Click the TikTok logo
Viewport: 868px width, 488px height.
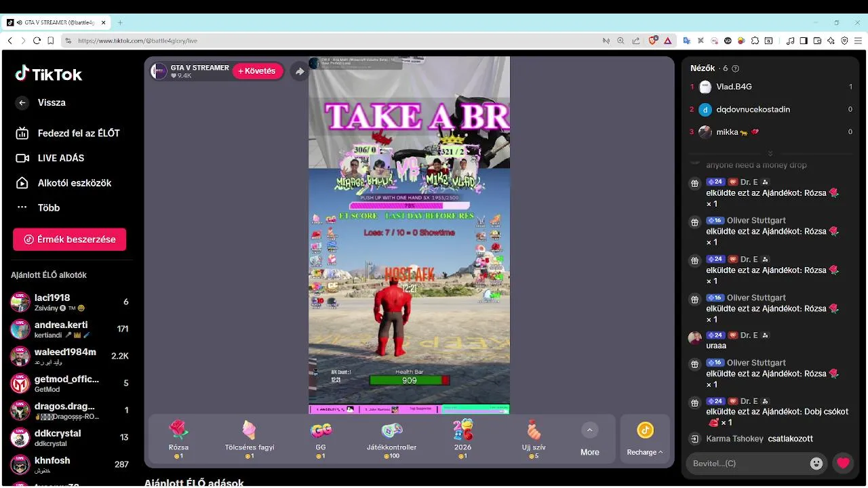click(x=49, y=74)
